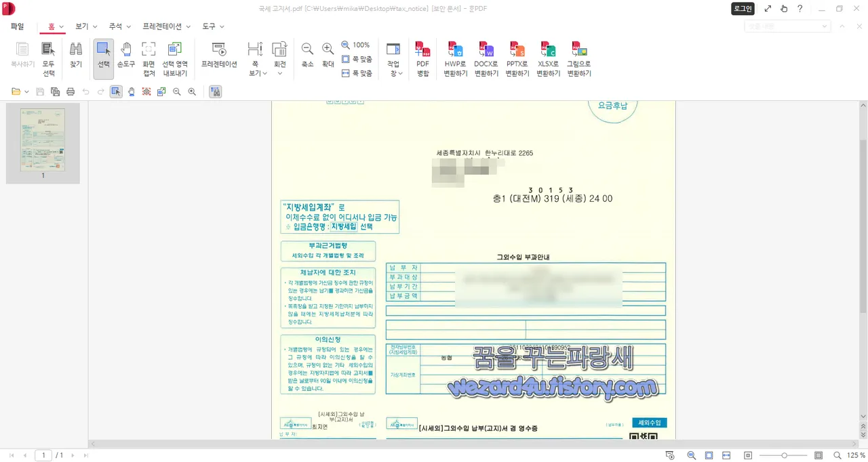This screenshot has width=868, height=462.
Task: Click the redo arrow in quick toolbar
Action: pos(100,91)
